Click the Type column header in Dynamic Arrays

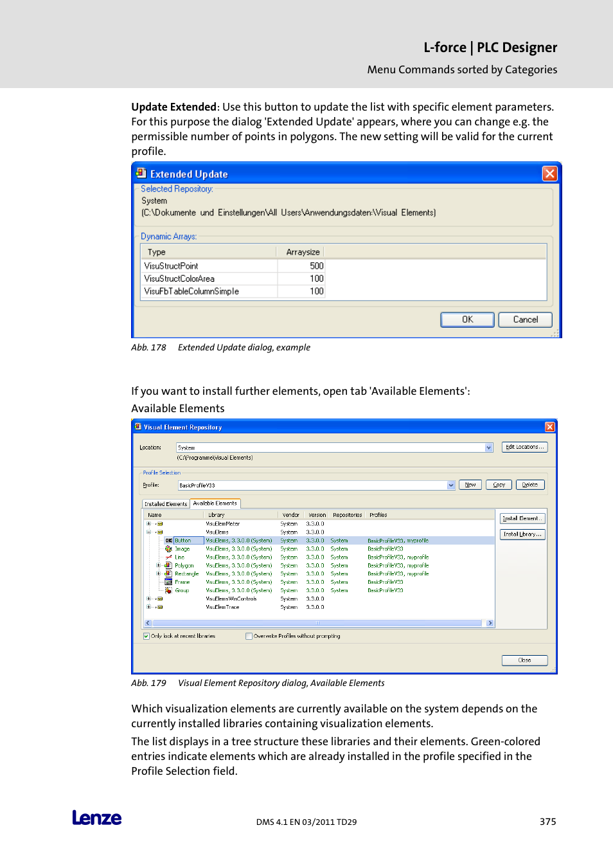point(209,252)
